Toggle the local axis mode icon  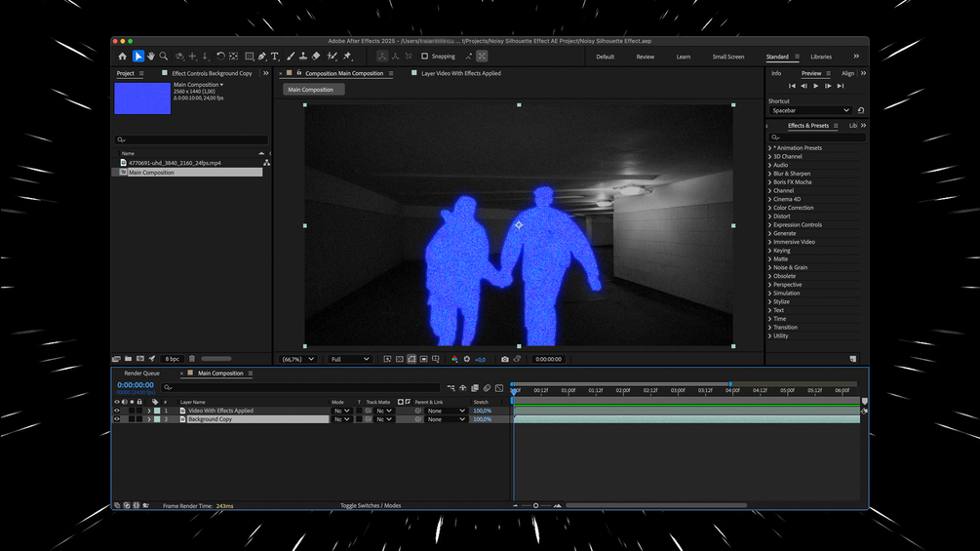(x=382, y=57)
